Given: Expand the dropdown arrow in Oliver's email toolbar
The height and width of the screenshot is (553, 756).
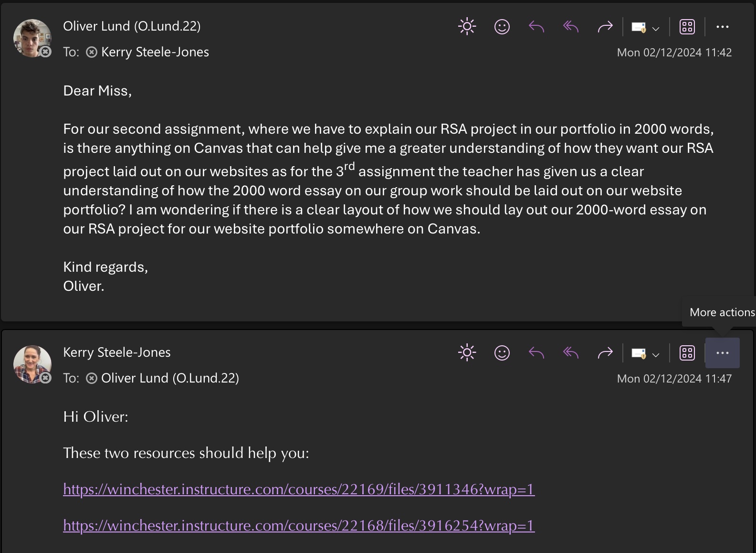Looking at the screenshot, I should pyautogui.click(x=656, y=29).
